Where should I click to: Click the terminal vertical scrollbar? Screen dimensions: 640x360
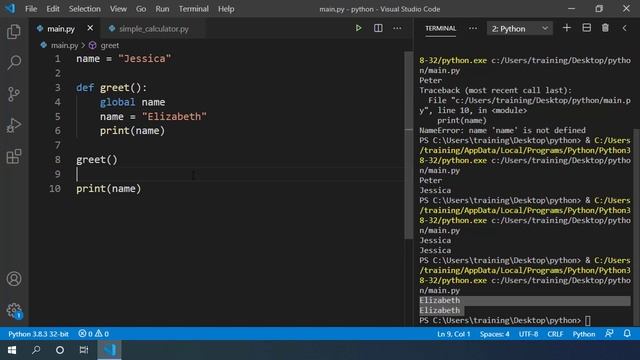pyautogui.click(x=636, y=227)
